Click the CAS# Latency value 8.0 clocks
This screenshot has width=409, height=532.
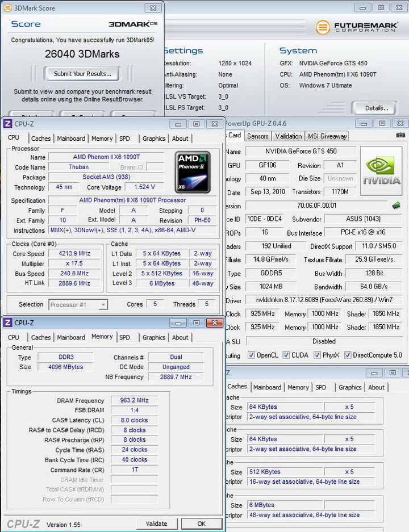click(x=134, y=420)
